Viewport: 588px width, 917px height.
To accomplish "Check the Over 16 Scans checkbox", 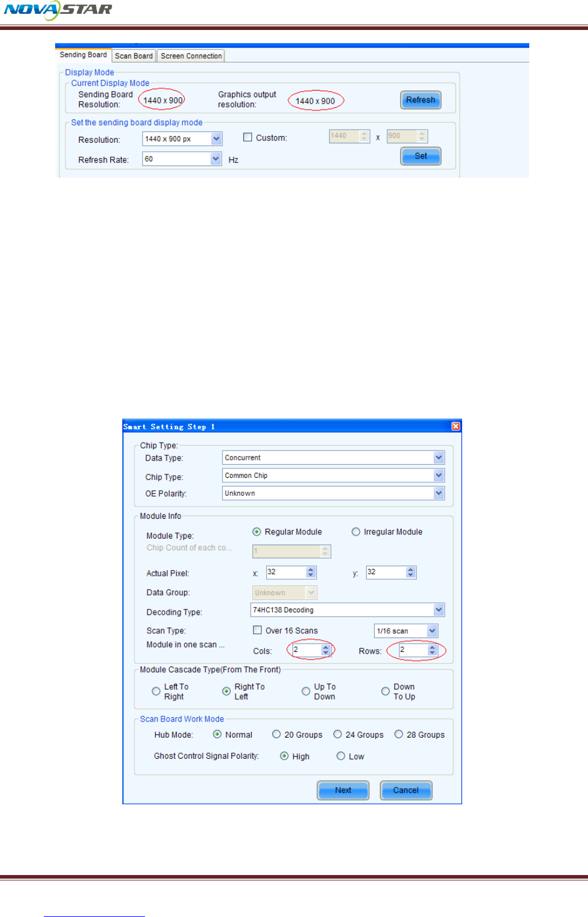I will [x=257, y=630].
